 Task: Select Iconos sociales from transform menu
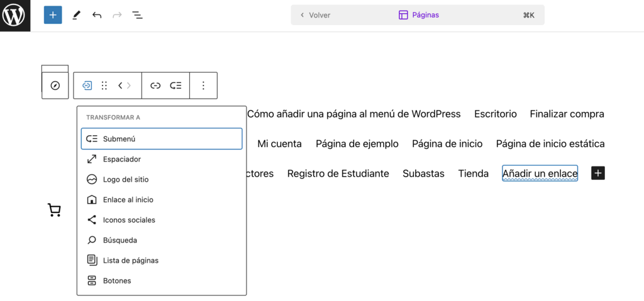[x=129, y=220]
